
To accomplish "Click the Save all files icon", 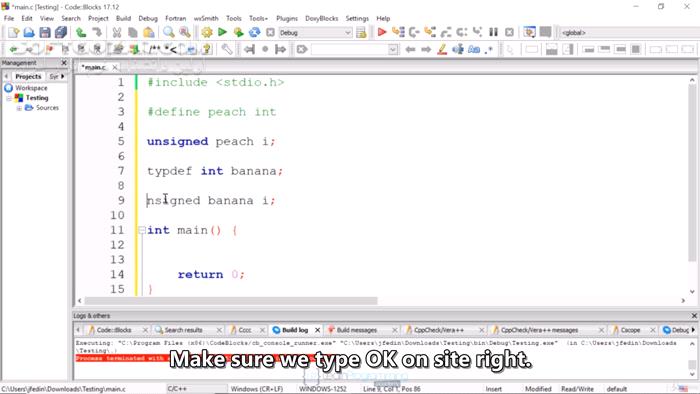I will pyautogui.click(x=61, y=32).
